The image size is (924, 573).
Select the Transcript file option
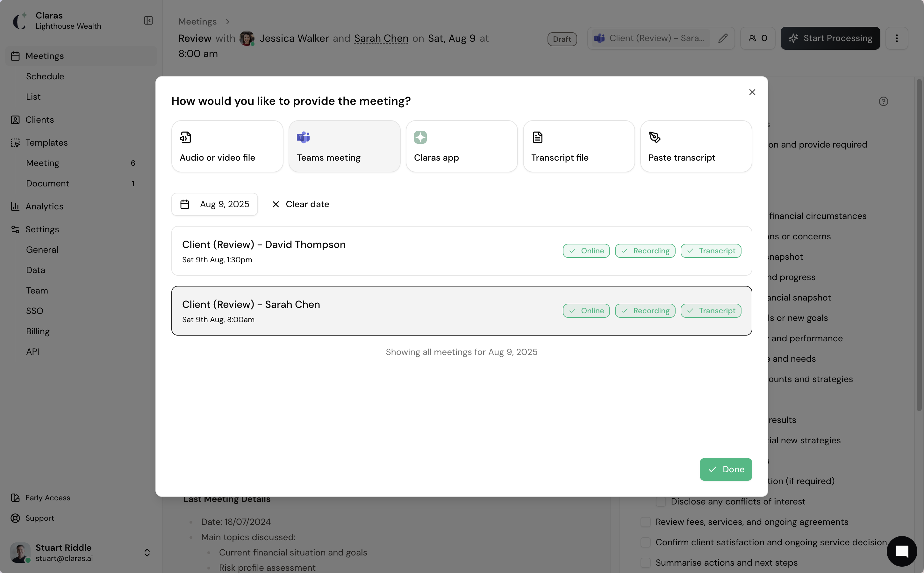[x=579, y=146]
